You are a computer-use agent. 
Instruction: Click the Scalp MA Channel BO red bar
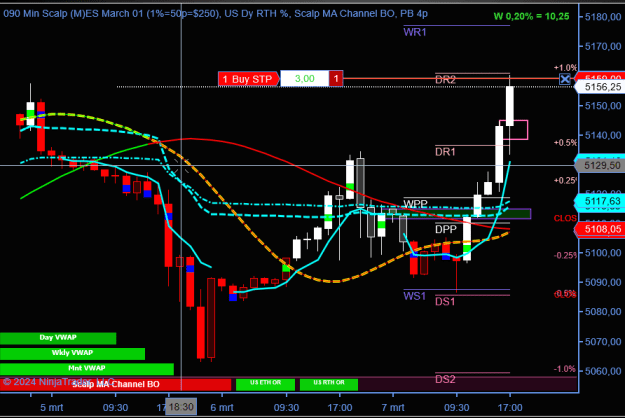pyautogui.click(x=116, y=384)
